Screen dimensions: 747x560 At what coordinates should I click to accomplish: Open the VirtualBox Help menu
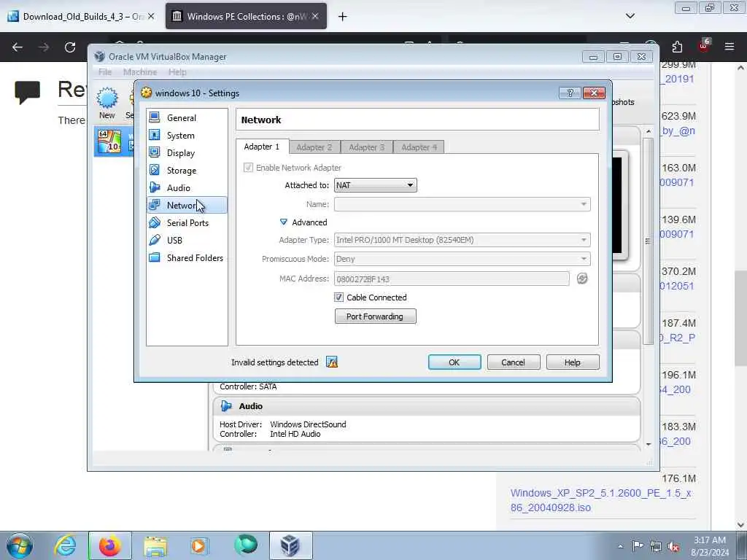coord(177,72)
